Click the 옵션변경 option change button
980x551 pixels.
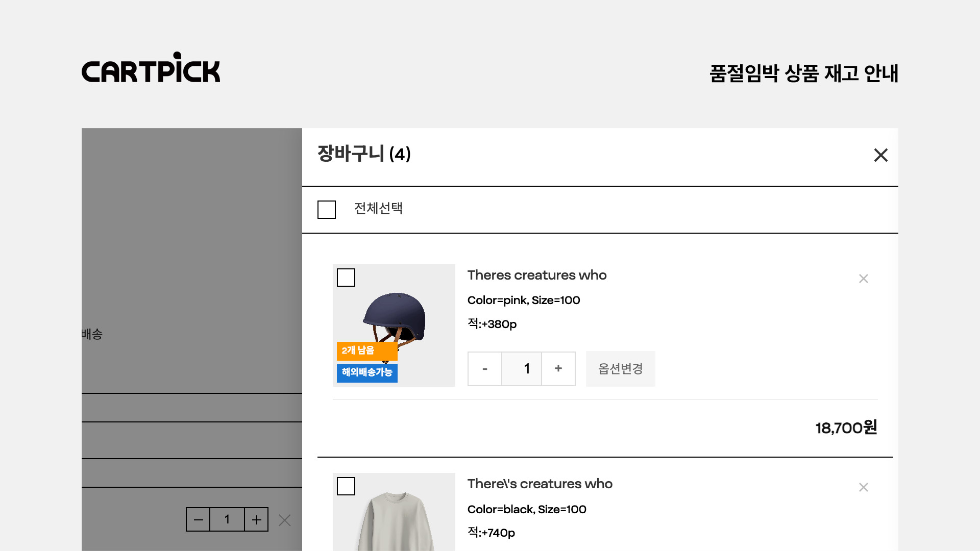click(620, 368)
